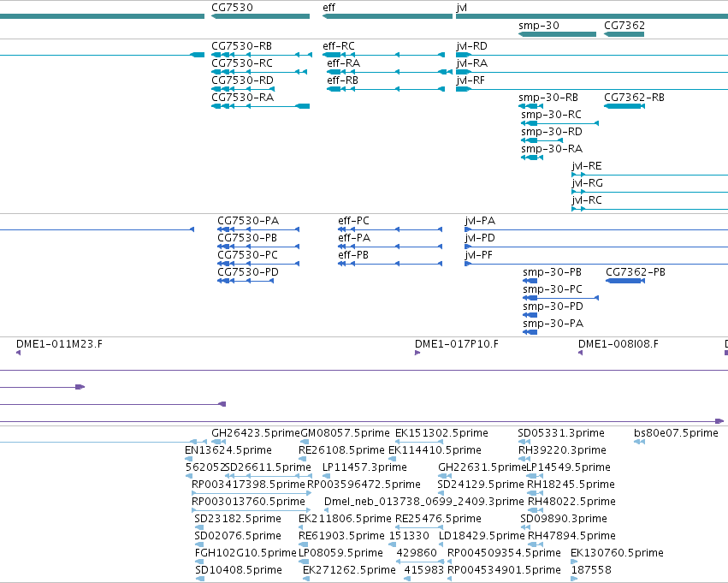
Task: Click EST SD05331.3prime
Action: [x=524, y=442]
